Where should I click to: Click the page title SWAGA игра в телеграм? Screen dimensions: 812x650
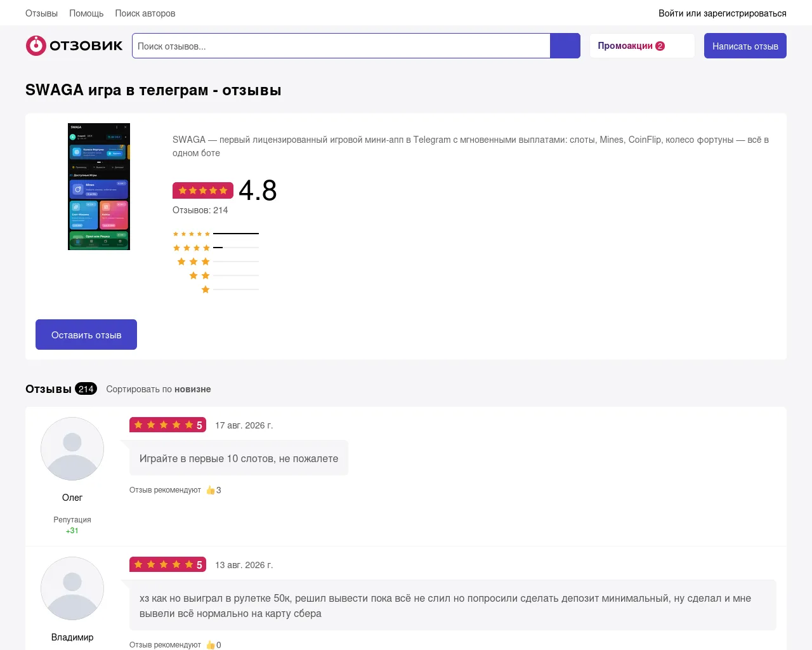pyautogui.click(x=154, y=90)
